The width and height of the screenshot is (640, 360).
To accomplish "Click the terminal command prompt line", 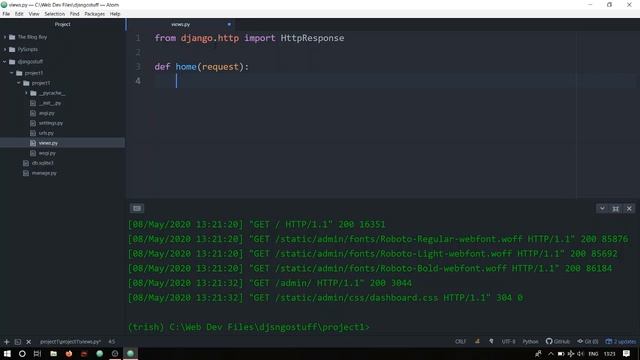I will 249,327.
